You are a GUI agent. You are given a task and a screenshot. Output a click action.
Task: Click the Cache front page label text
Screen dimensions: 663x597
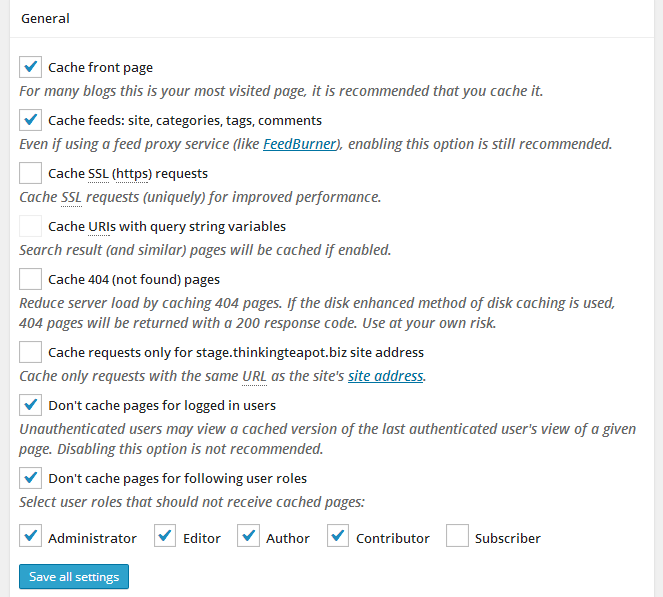[100, 68]
